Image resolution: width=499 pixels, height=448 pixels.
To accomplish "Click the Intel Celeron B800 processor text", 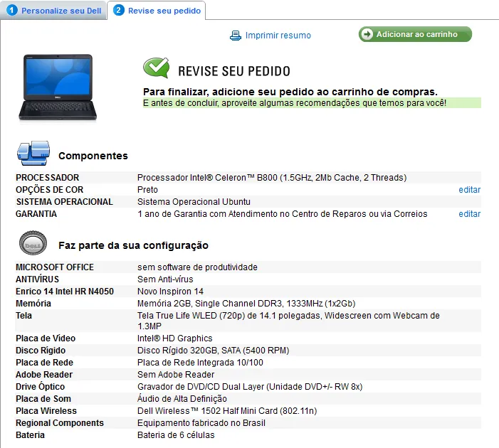I will click(272, 178).
